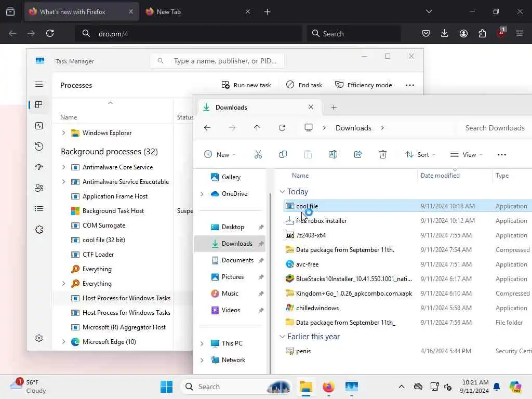Image resolution: width=532 pixels, height=399 pixels.
Task: Open the View dropdown in Explorer
Action: (x=466, y=155)
